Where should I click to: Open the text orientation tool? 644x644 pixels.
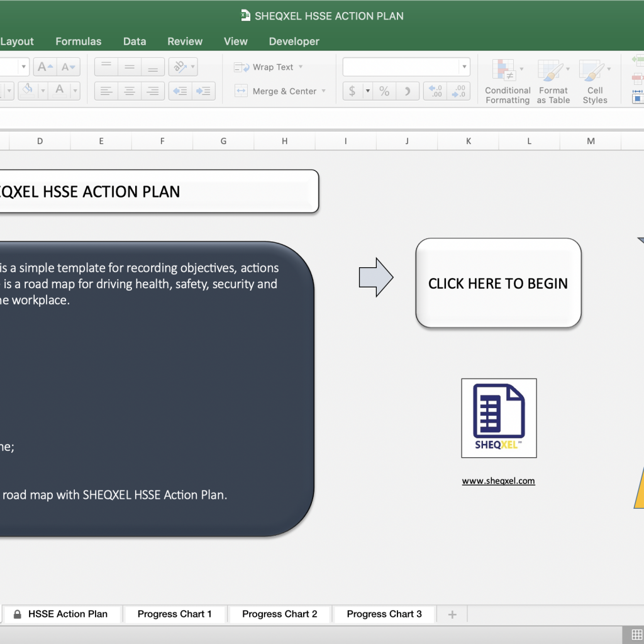click(179, 67)
